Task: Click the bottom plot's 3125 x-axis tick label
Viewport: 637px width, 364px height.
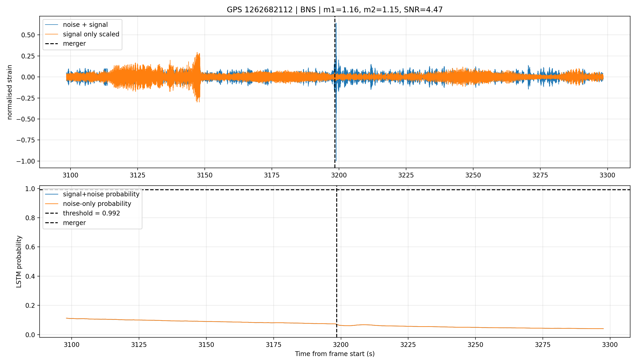Action: click(139, 345)
